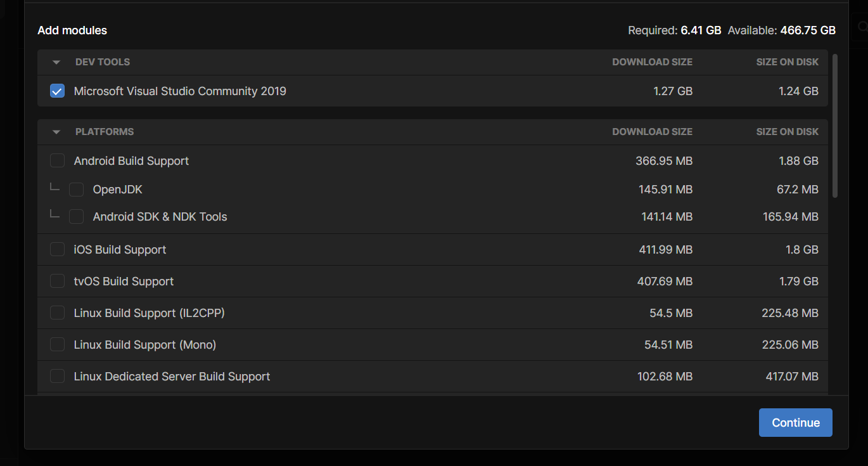Select Linux Build Support (Mono) checkbox
Image resolution: width=868 pixels, height=466 pixels.
pyautogui.click(x=57, y=345)
